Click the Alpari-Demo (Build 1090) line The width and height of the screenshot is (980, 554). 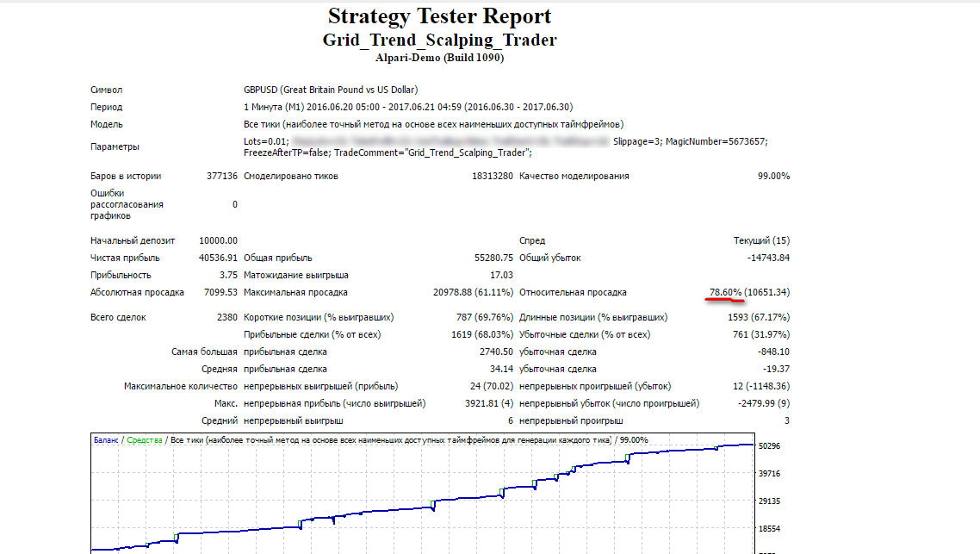pos(439,58)
